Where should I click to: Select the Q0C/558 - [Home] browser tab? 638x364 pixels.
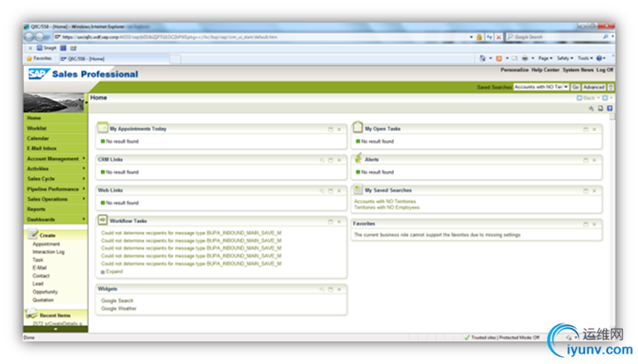pyautogui.click(x=114, y=59)
